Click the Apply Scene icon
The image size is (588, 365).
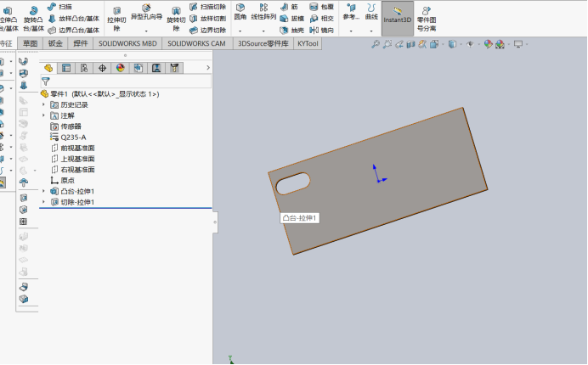click(x=500, y=44)
